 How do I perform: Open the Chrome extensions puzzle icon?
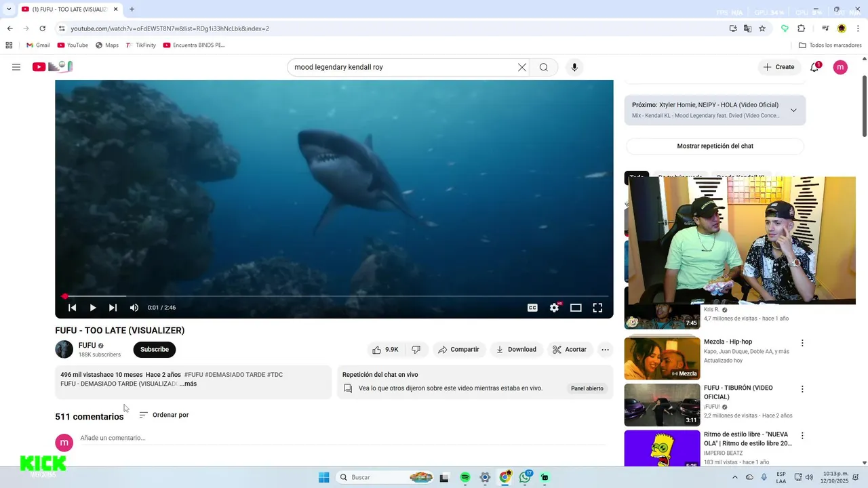(x=801, y=28)
